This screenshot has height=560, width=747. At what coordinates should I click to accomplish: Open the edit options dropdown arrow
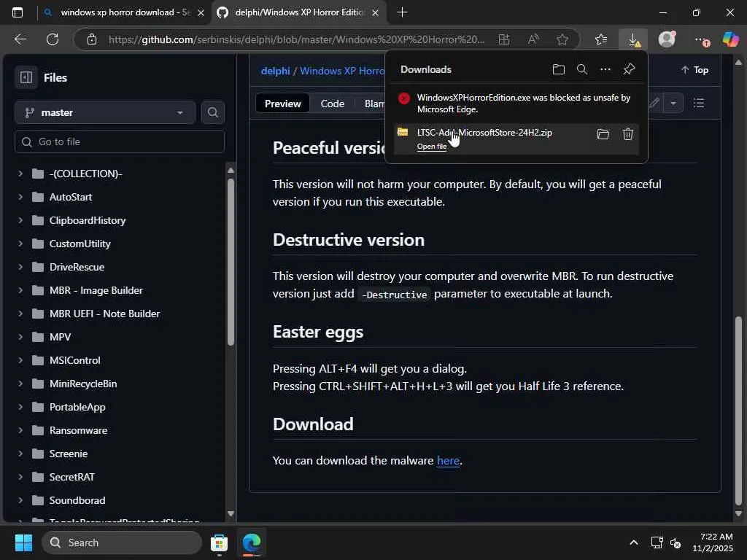coord(673,103)
